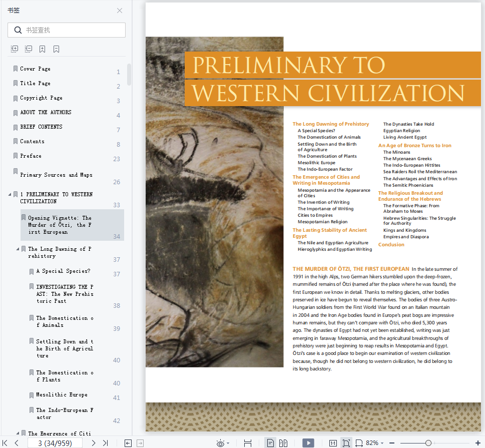
Task: Click the go forward to next view icon
Action: (140, 443)
